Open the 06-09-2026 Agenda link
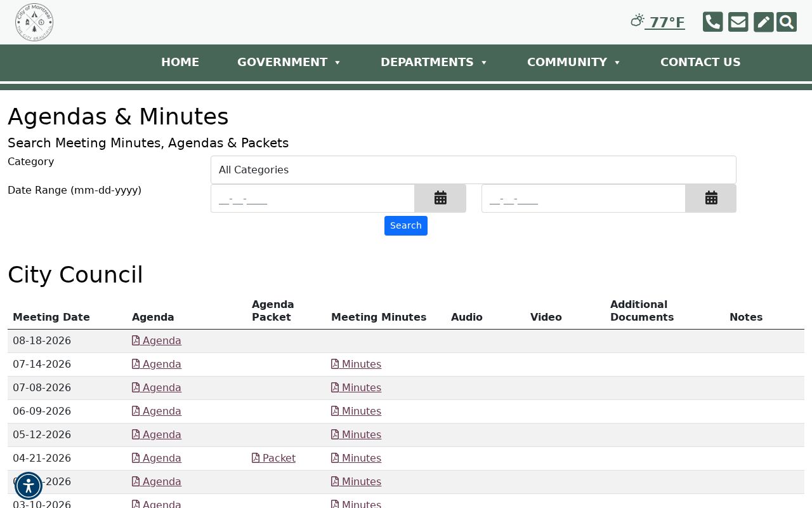This screenshot has width=812, height=508. click(x=157, y=411)
